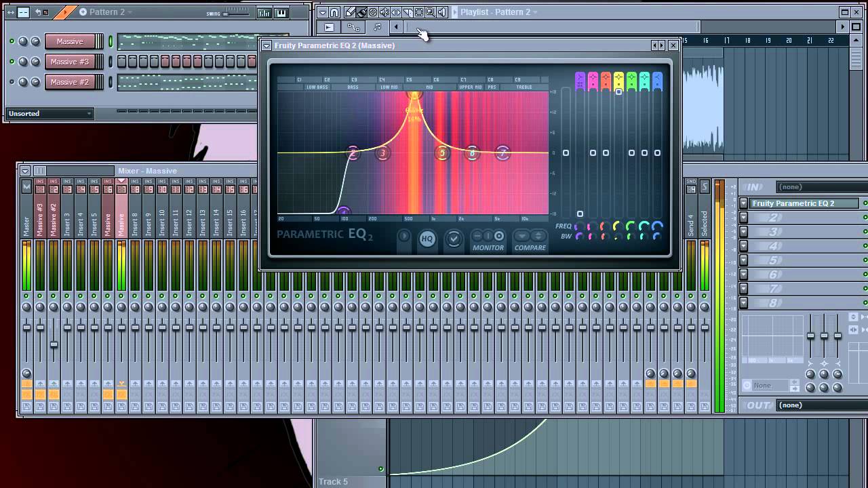Click the MONITOR control in EQ
Image resolution: width=868 pixels, height=488 pixels.
488,240
